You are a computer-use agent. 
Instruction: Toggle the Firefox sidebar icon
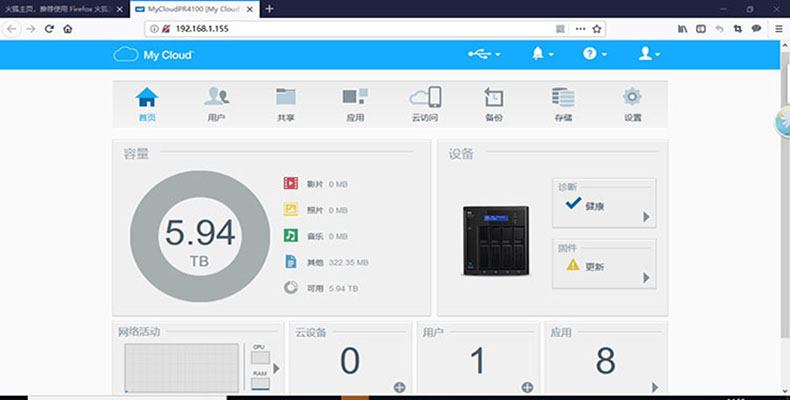pos(701,29)
